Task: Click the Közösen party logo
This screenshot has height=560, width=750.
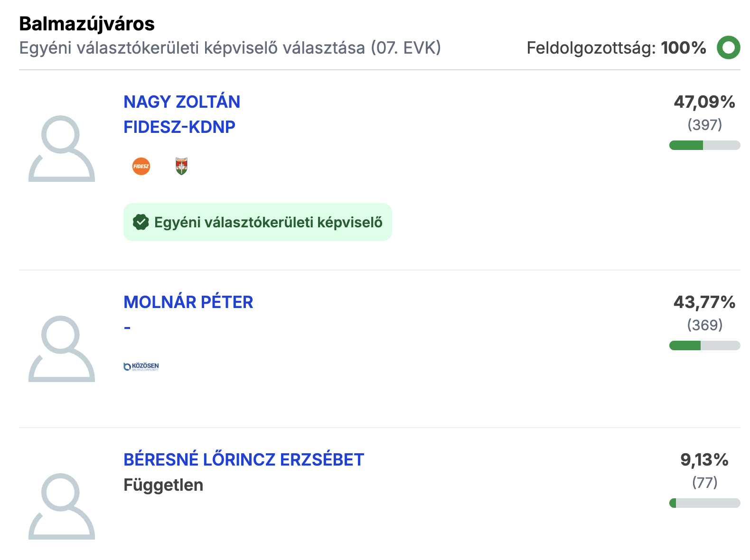Action: pos(141,366)
